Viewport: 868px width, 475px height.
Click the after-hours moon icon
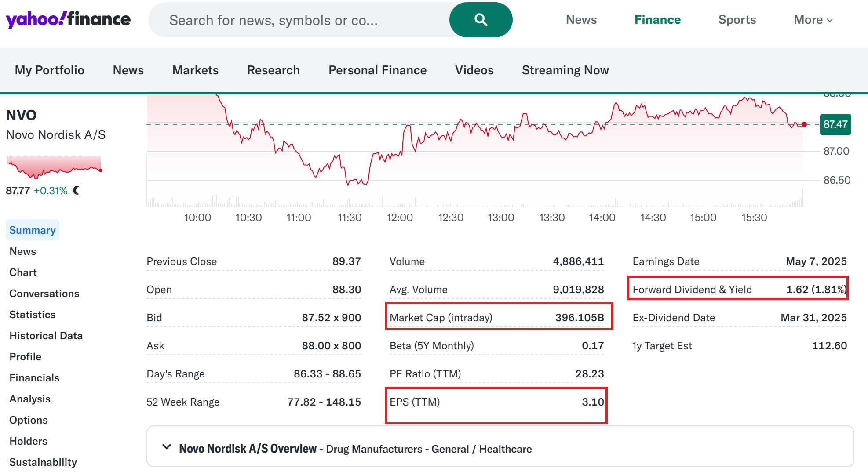click(x=77, y=190)
